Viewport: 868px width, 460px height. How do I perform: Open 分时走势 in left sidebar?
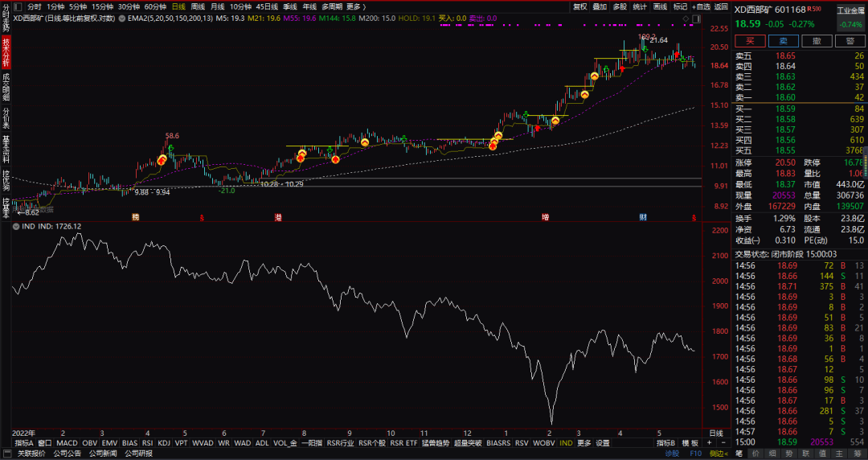[x=6, y=17]
